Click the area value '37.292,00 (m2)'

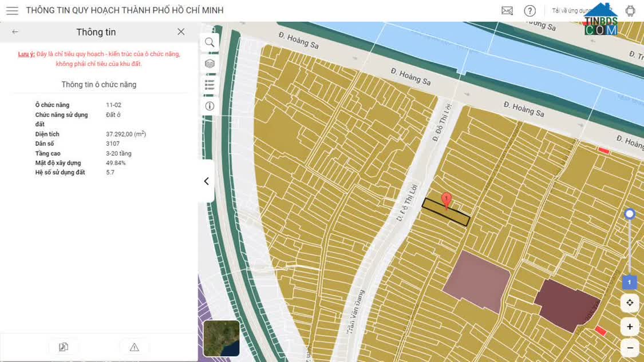126,134
